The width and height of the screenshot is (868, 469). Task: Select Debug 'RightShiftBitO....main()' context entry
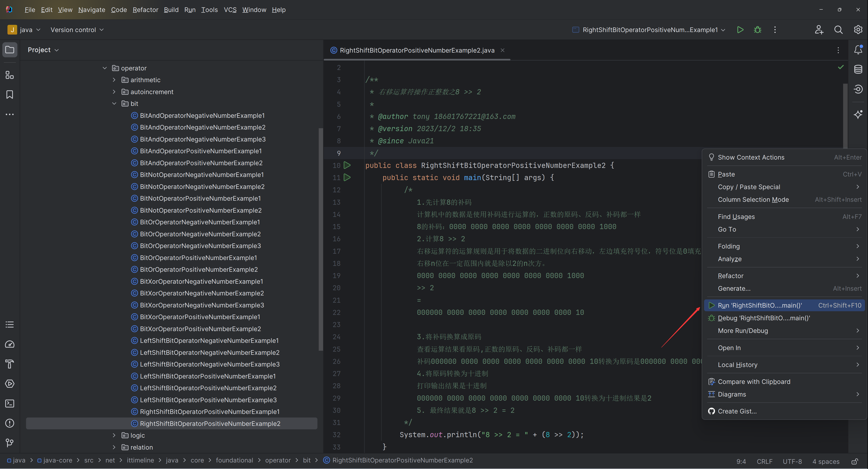point(784,318)
